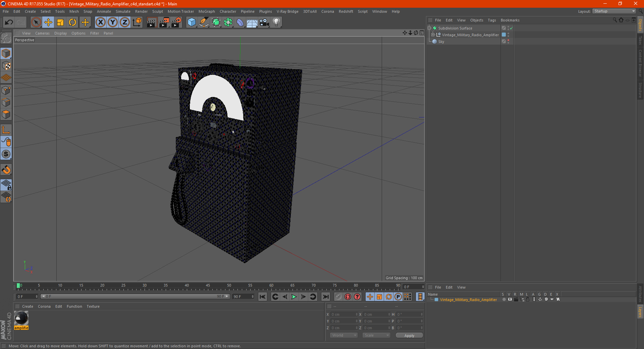Click the Apply coordinates button
Image resolution: width=644 pixels, height=349 pixels.
(409, 336)
